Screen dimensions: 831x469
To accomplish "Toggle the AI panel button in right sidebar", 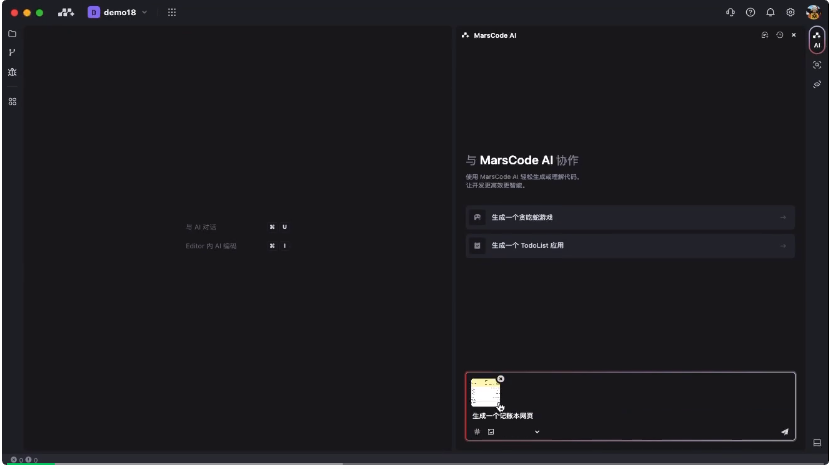I will tap(817, 40).
